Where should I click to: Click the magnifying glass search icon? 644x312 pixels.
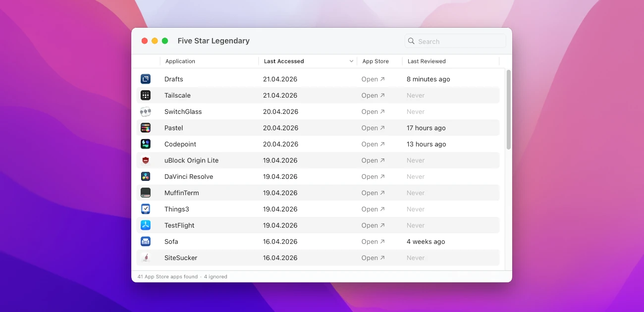[411, 41]
